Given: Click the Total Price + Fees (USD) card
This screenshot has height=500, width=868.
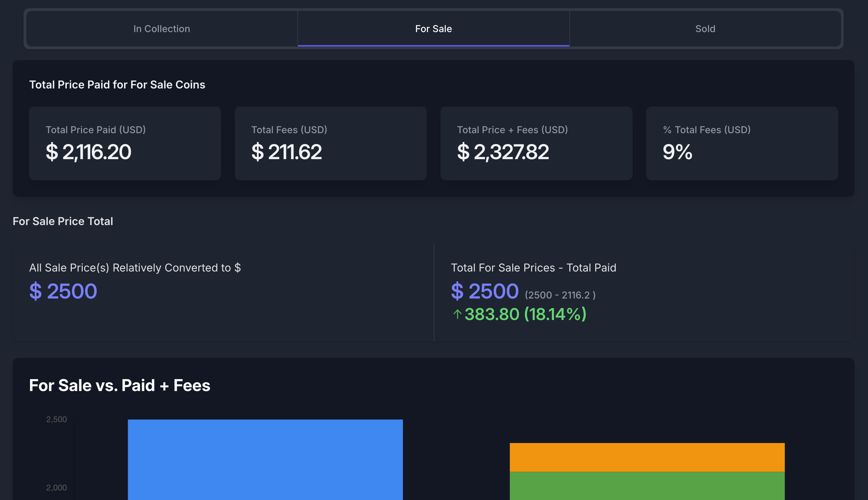Looking at the screenshot, I should click(x=536, y=143).
